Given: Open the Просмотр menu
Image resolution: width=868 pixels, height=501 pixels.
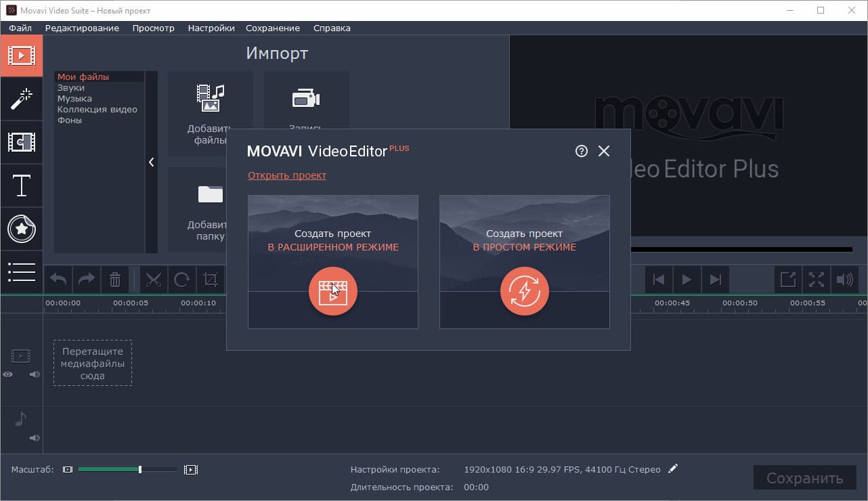Looking at the screenshot, I should click(154, 28).
